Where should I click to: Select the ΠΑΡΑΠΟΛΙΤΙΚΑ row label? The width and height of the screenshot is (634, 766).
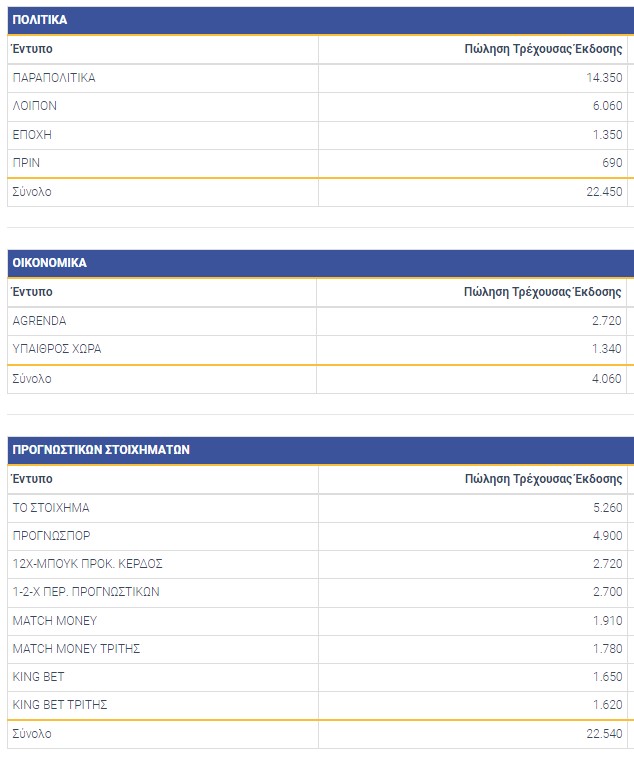tap(54, 78)
